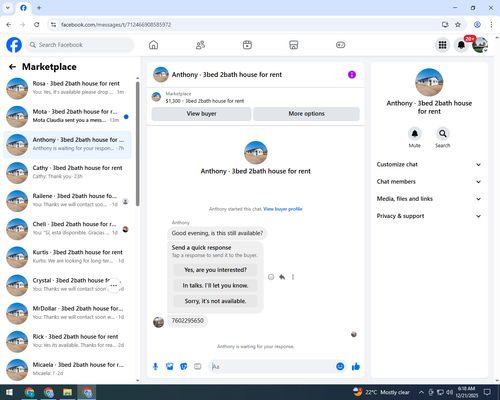Image resolution: width=500 pixels, height=400 pixels.
Task: Search in conversation with magnifier icon
Action: pyautogui.click(x=442, y=134)
